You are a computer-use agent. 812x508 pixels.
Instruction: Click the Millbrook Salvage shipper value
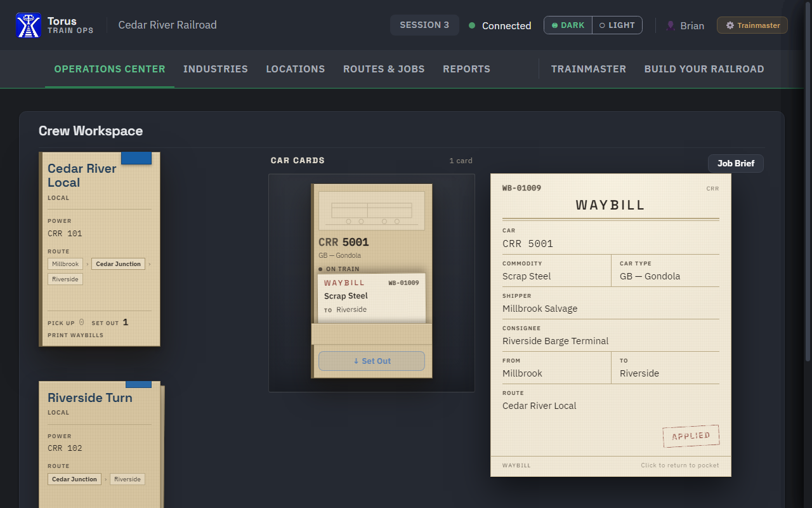point(540,309)
